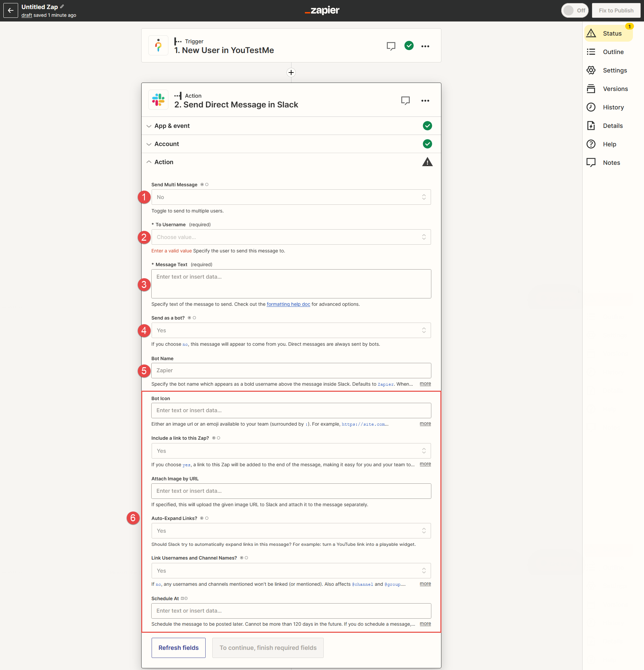Click into the Message Text field
Image resolution: width=644 pixels, height=670 pixels.
click(x=291, y=284)
